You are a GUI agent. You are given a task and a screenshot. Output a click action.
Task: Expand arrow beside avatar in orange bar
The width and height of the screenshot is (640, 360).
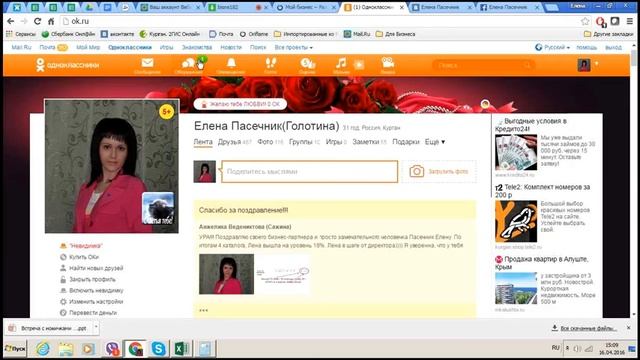[597, 64]
